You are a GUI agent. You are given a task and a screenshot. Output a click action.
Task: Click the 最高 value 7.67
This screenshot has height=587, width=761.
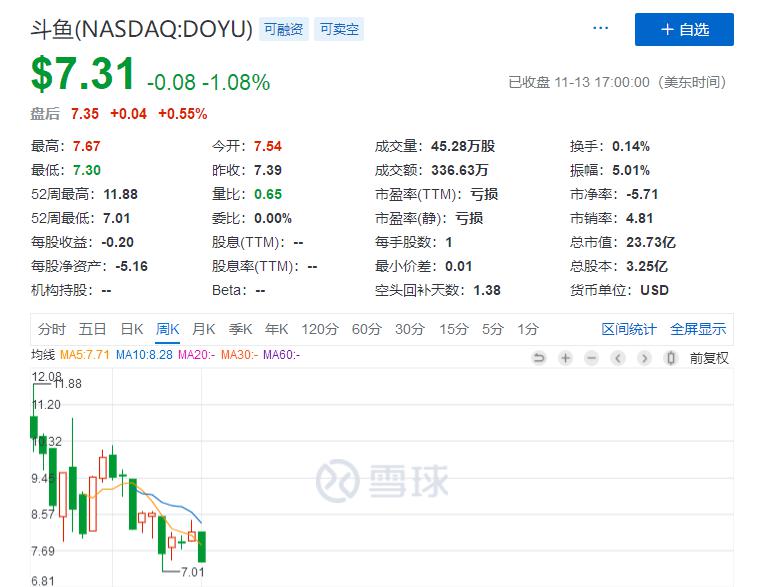86,146
